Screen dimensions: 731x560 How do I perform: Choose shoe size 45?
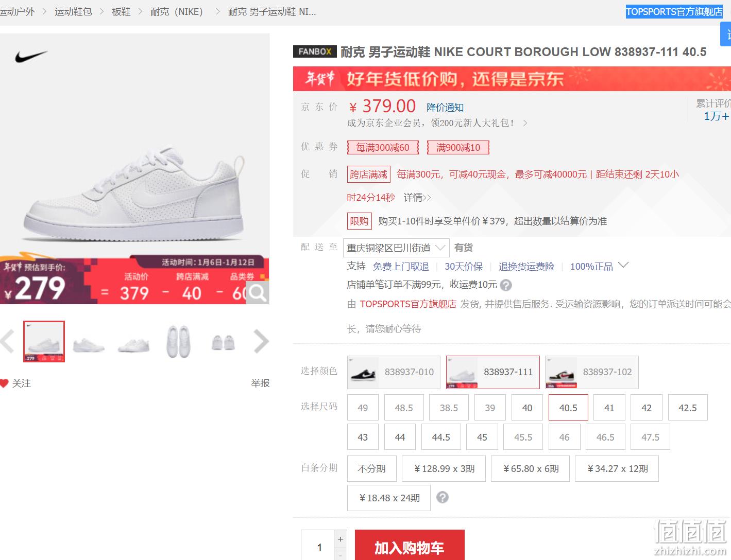point(482,437)
